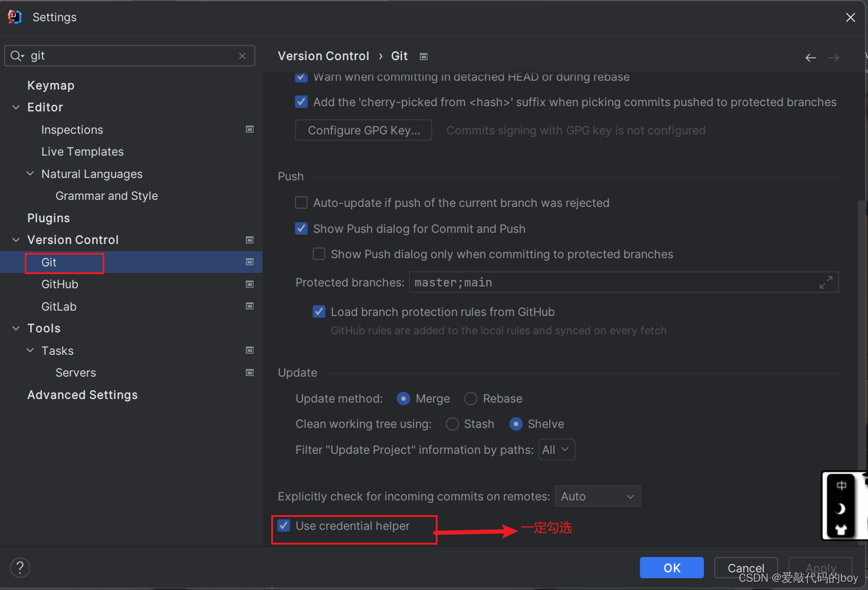This screenshot has width=868, height=590.
Task: Choose Shelve for cleaning working tree
Action: (516, 424)
